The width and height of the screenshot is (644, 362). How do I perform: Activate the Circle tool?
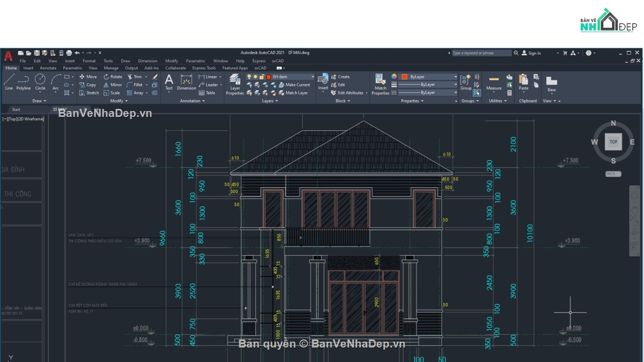click(x=40, y=82)
